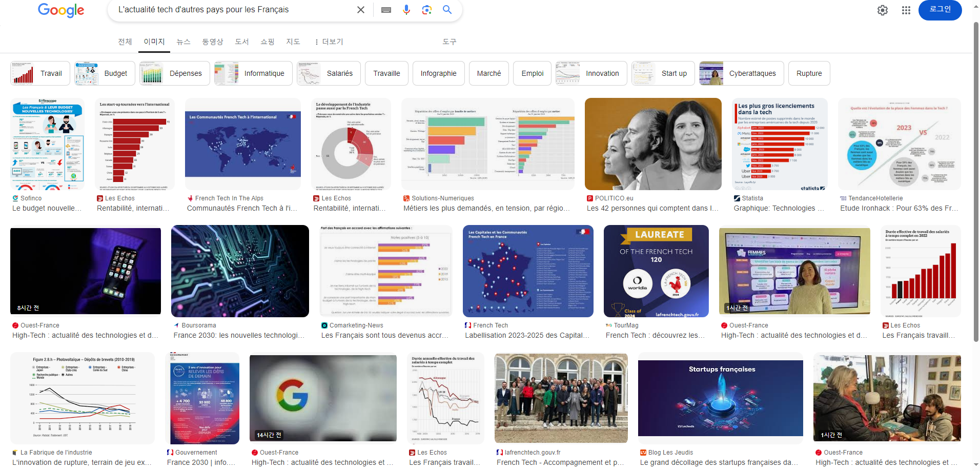This screenshot has width=980, height=471.
Task: Click the blue 로그인 sign-in button
Action: (x=940, y=10)
